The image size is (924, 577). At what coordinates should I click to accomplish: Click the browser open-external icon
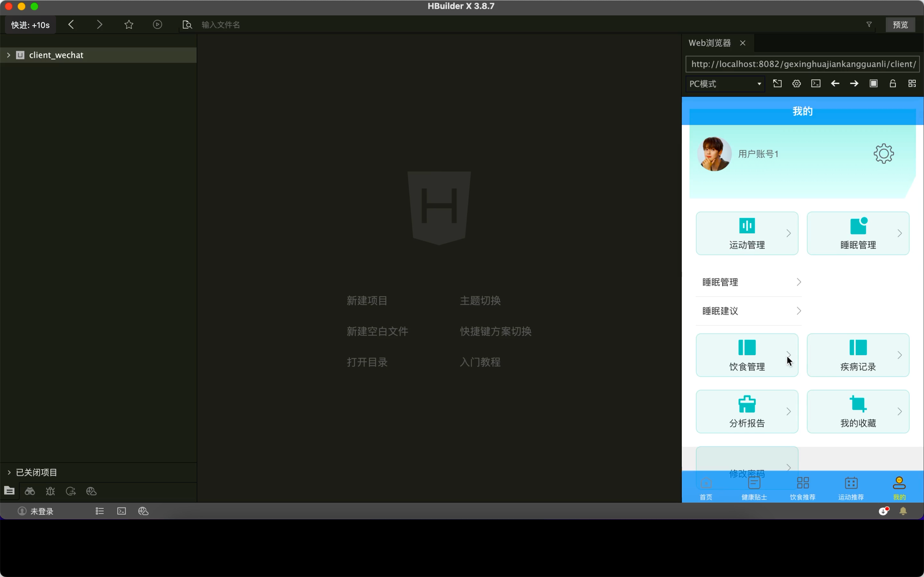click(777, 84)
